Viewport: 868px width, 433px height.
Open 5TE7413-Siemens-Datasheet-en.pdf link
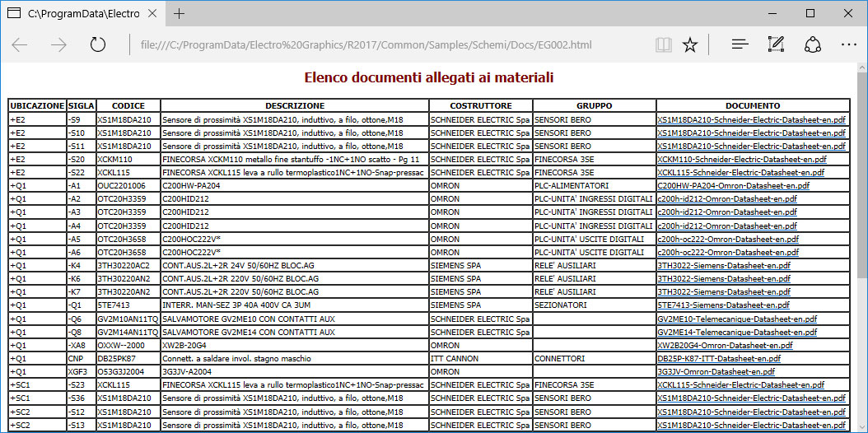[x=724, y=305]
